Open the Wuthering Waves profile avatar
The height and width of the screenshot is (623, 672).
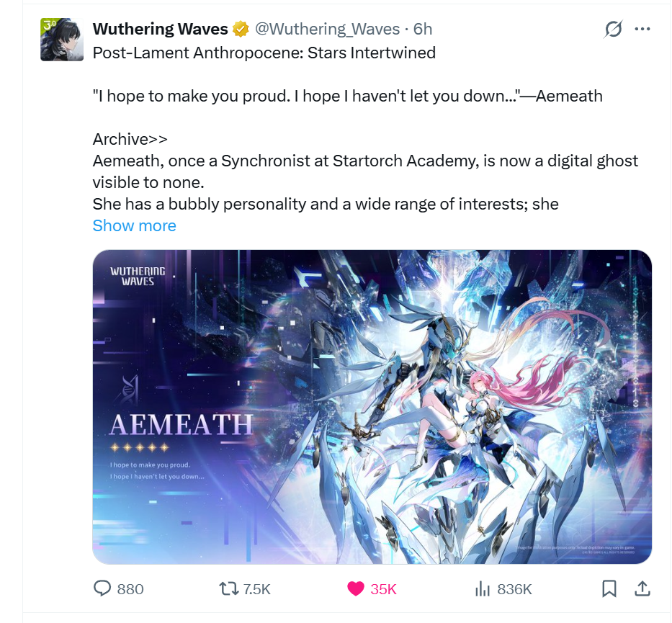[x=62, y=40]
